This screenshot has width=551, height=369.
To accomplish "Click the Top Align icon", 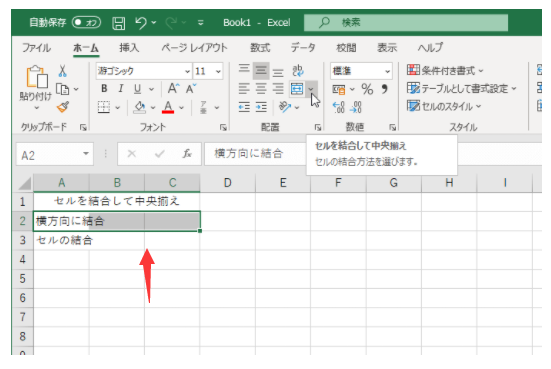I will click(244, 69).
